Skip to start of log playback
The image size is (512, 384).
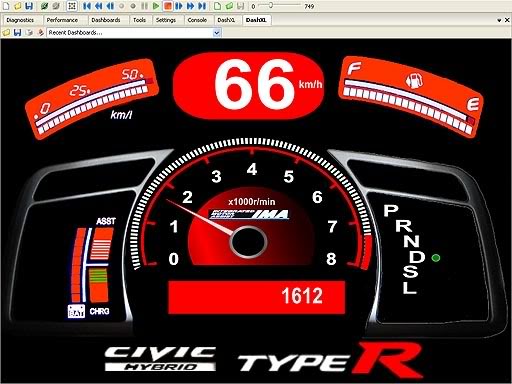coord(87,6)
